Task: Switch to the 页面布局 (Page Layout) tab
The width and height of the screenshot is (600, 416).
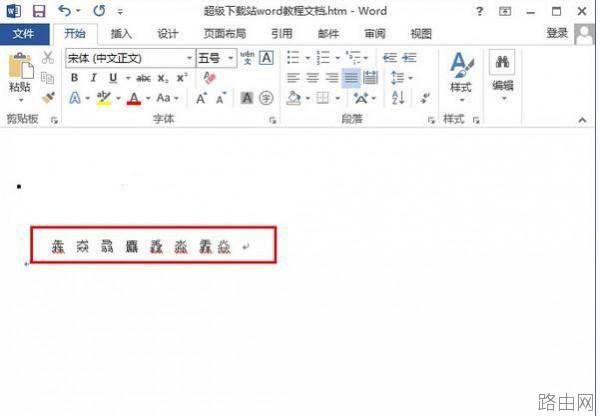Action: (x=225, y=34)
